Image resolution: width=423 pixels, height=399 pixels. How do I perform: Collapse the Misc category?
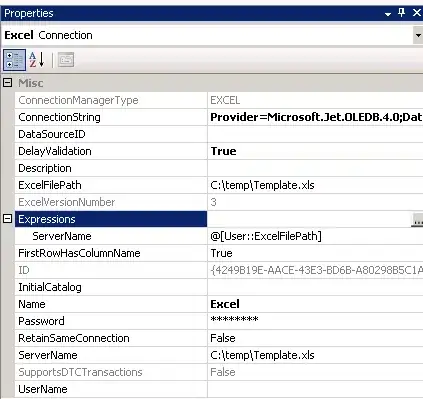7,83
